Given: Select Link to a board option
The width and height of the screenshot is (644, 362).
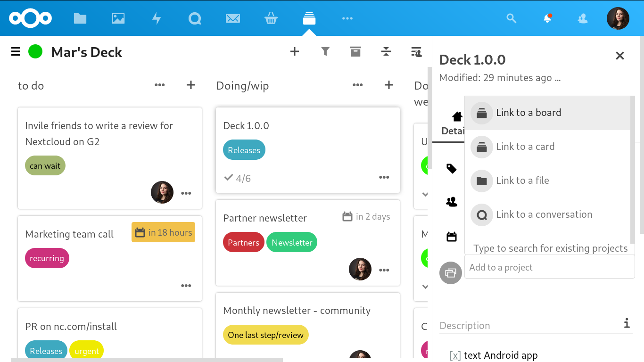Looking at the screenshot, I should pos(547,113).
